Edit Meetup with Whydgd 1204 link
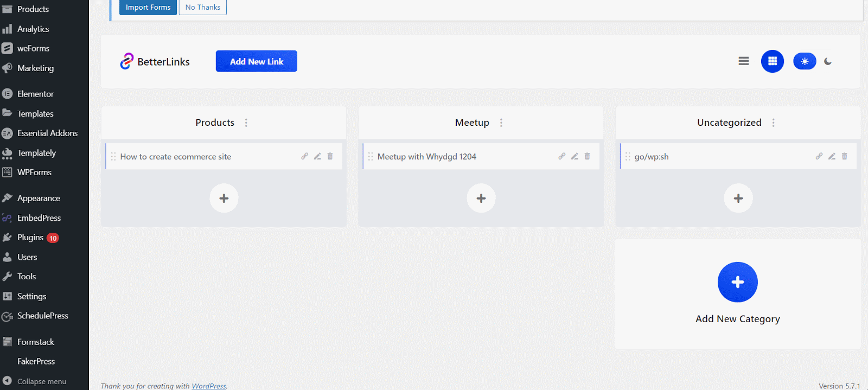This screenshot has width=868, height=390. (x=575, y=156)
